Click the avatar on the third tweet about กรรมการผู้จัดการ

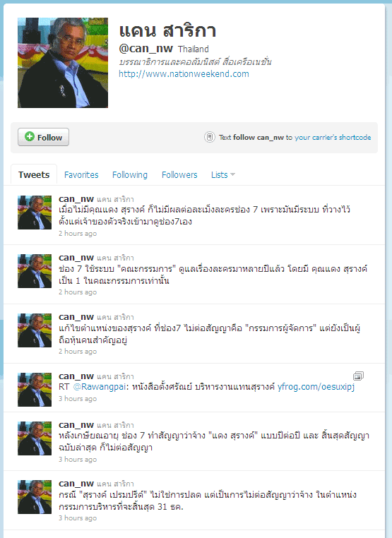click(x=35, y=330)
